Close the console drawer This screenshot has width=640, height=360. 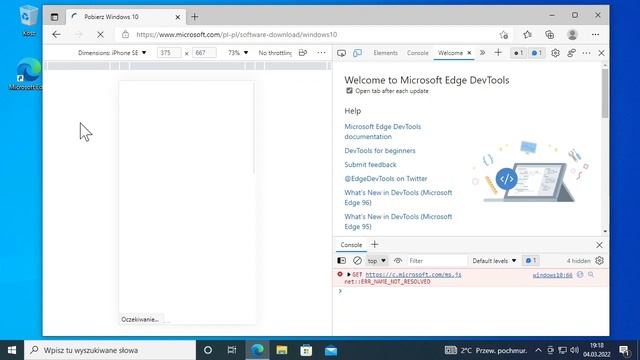click(x=599, y=245)
